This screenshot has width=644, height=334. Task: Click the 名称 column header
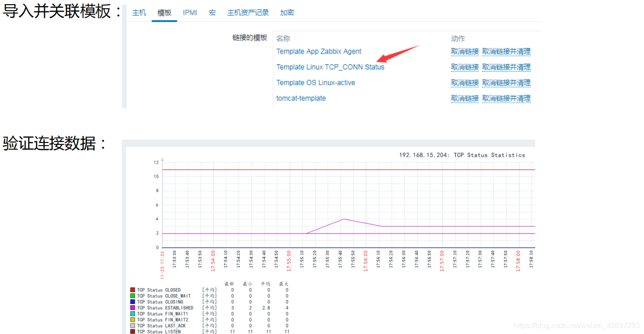tap(283, 38)
